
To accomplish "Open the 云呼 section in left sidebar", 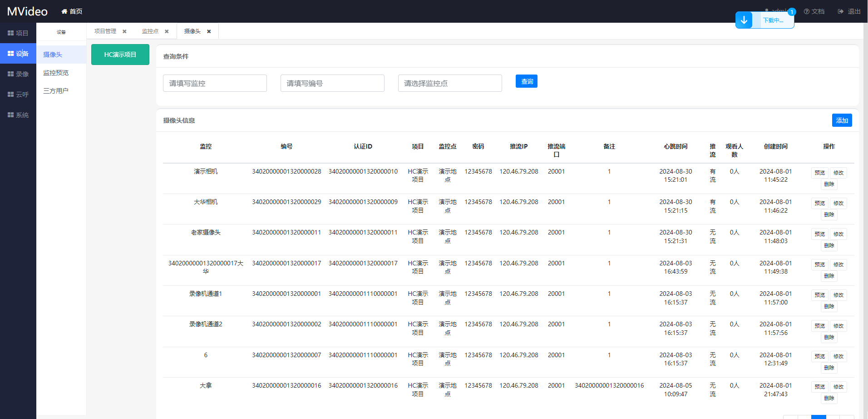I will click(x=18, y=95).
